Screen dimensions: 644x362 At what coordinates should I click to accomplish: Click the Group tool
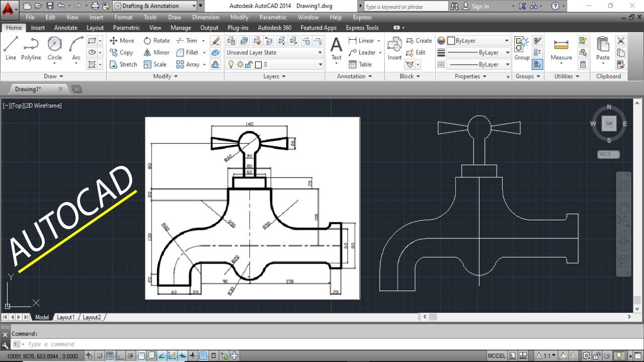[x=522, y=48]
